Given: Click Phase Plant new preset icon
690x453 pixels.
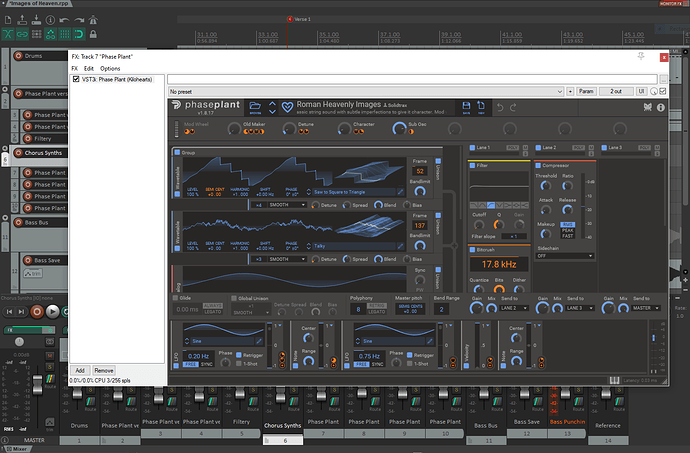Looking at the screenshot, I should 481,107.
